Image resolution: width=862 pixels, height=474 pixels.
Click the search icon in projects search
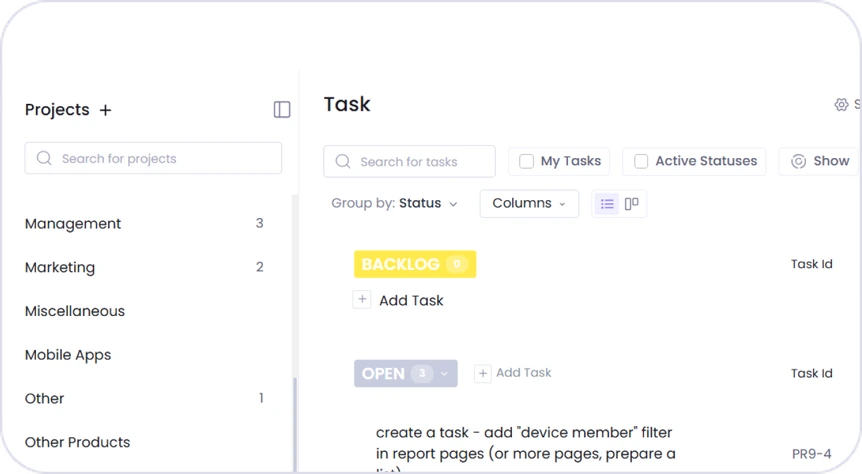[x=44, y=158]
